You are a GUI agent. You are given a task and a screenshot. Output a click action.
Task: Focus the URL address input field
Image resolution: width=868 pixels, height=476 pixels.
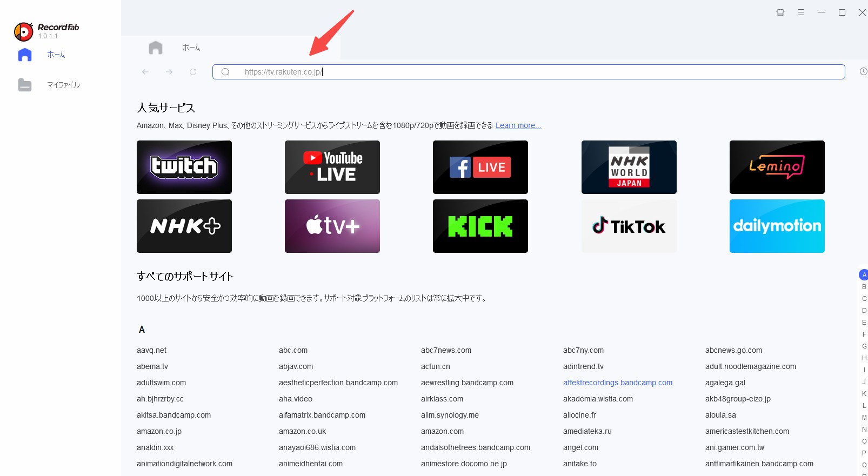[529, 72]
